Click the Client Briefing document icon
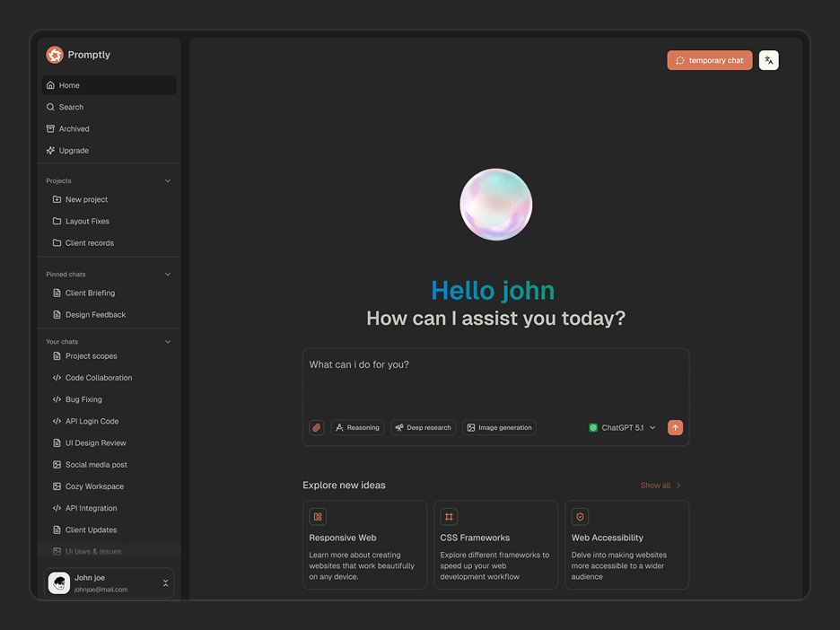Viewport: 840px width, 630px height. (x=57, y=293)
